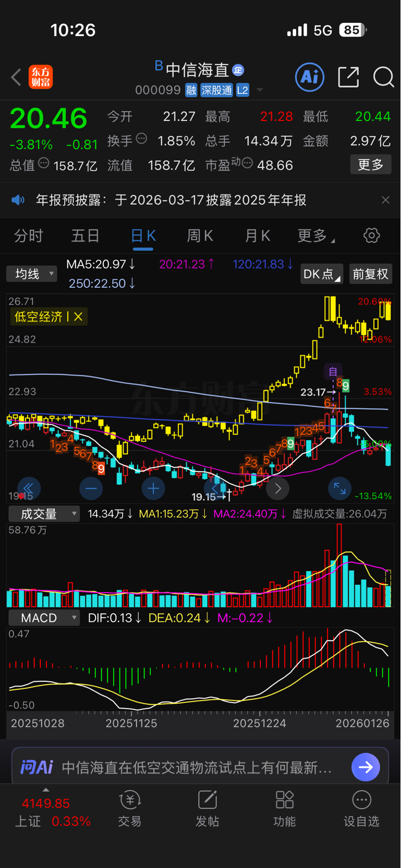401x868 pixels.
Task: Tap the MA5:20.97 moving average label
Action: pyautogui.click(x=101, y=264)
